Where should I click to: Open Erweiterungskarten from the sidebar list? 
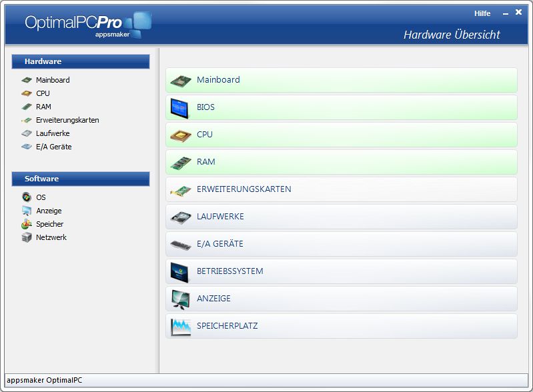[67, 120]
